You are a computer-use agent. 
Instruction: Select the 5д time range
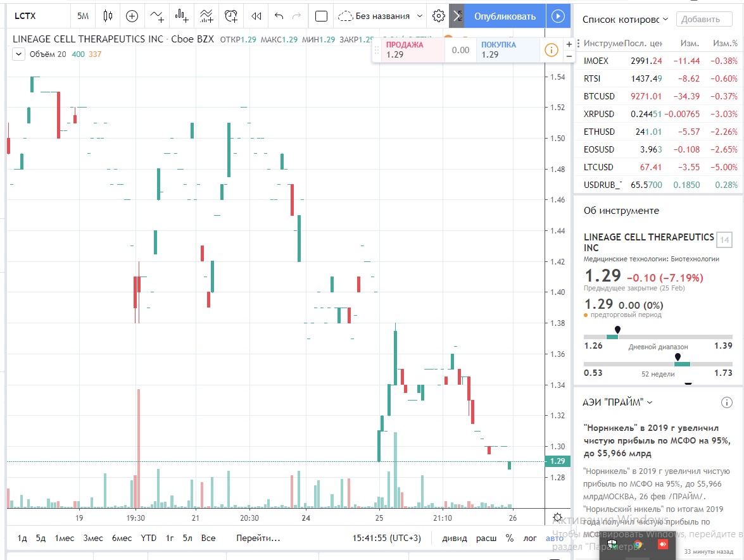41,538
